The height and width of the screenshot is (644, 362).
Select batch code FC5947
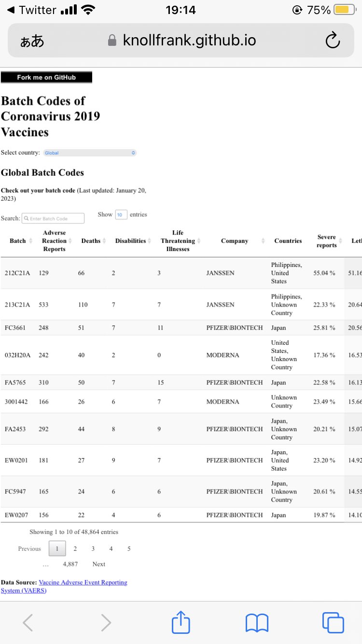(15, 491)
